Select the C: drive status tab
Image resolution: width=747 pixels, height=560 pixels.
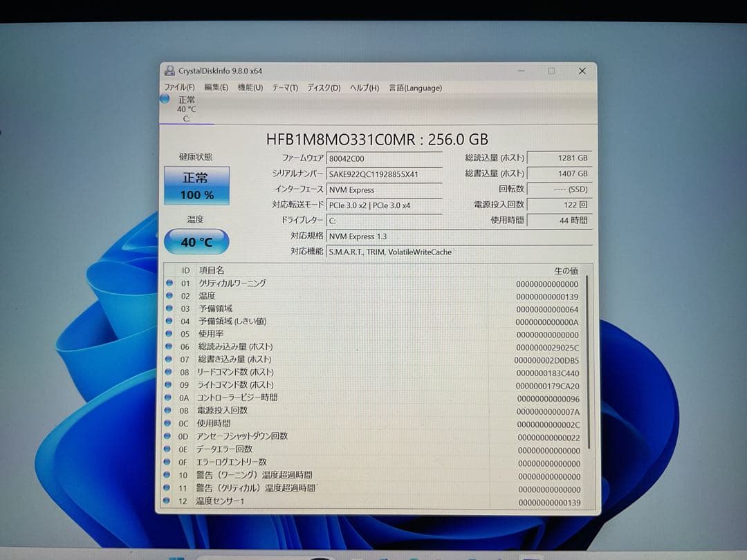[x=186, y=109]
